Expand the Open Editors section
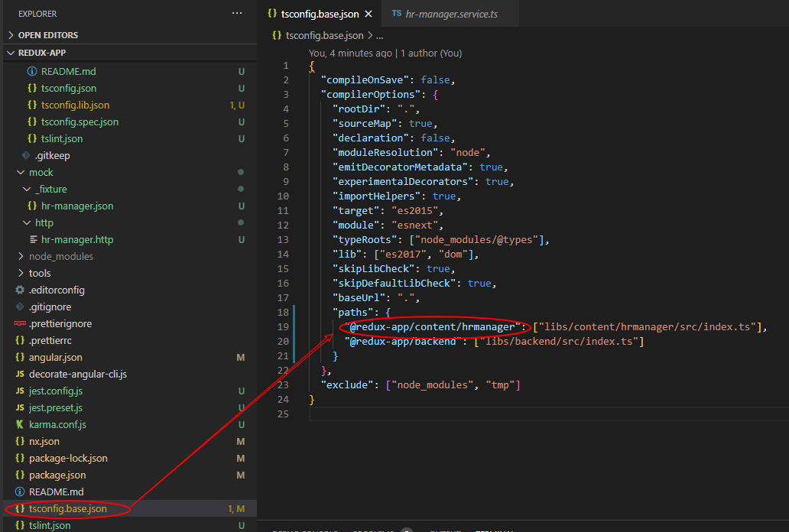Screen dimensions: 789x532 click(47, 35)
